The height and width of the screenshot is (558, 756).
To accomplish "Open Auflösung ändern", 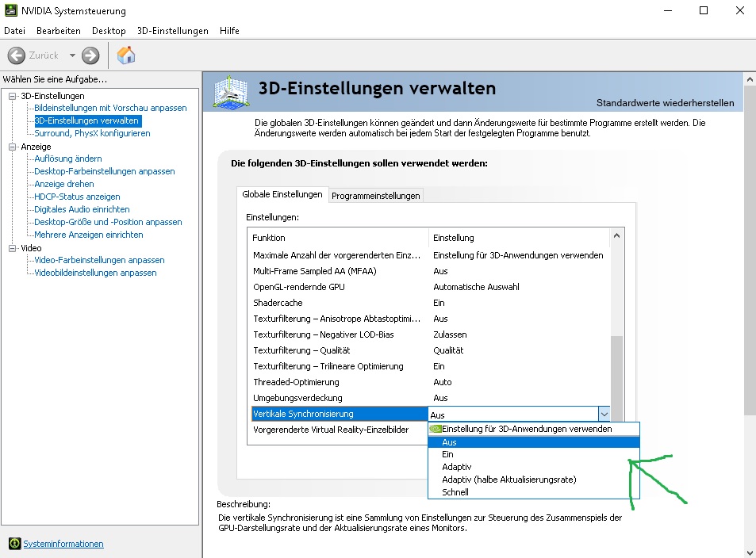I will (68, 159).
